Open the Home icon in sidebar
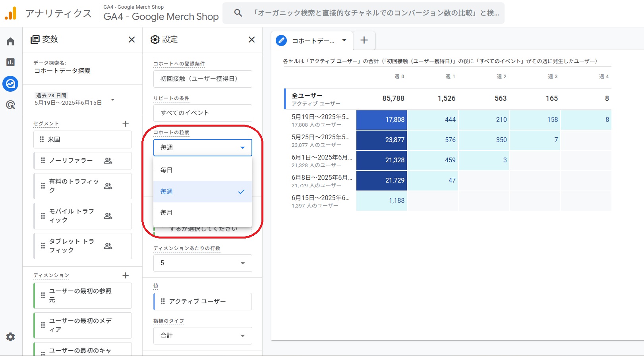The height and width of the screenshot is (356, 644). (10, 42)
